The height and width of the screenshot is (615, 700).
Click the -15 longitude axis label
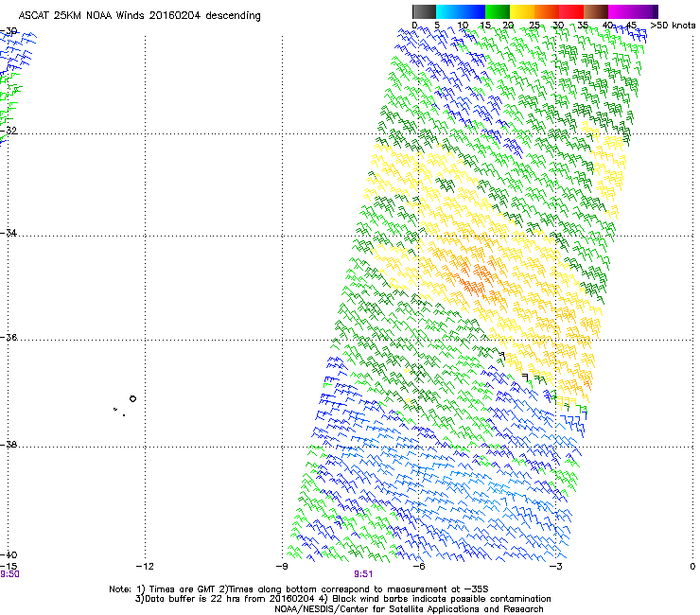(9, 567)
